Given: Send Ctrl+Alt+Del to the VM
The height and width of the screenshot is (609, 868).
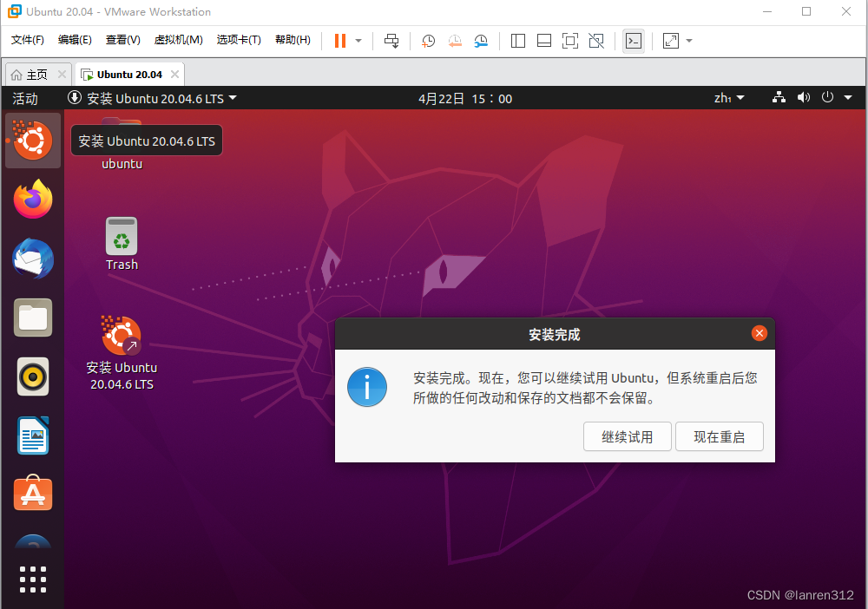Looking at the screenshot, I should [391, 41].
